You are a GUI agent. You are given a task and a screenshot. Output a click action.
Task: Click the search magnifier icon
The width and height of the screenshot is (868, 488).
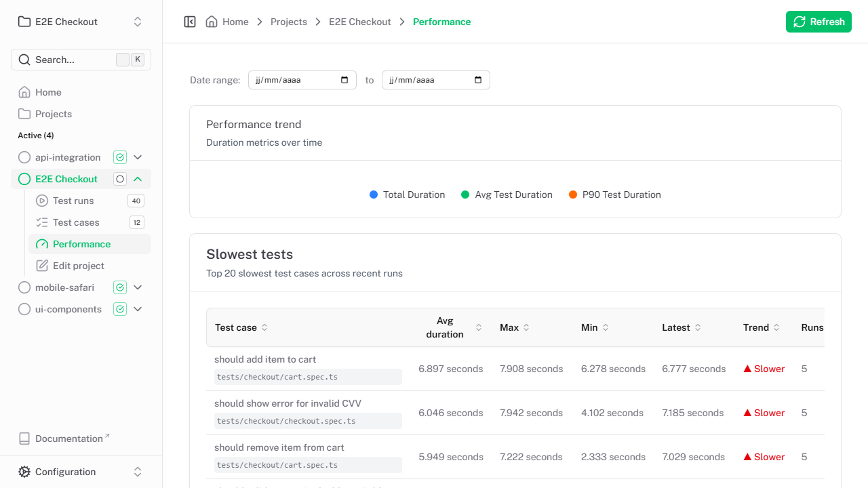pos(24,60)
